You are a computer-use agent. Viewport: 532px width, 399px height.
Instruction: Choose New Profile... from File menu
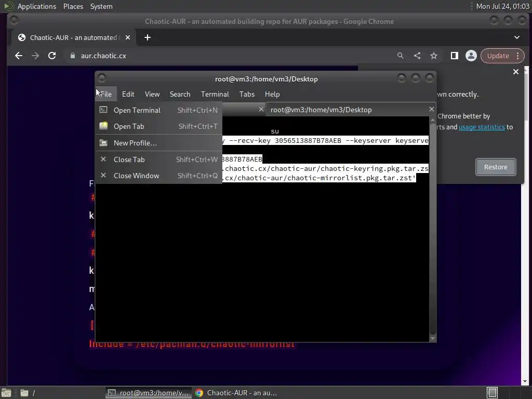(x=159, y=143)
